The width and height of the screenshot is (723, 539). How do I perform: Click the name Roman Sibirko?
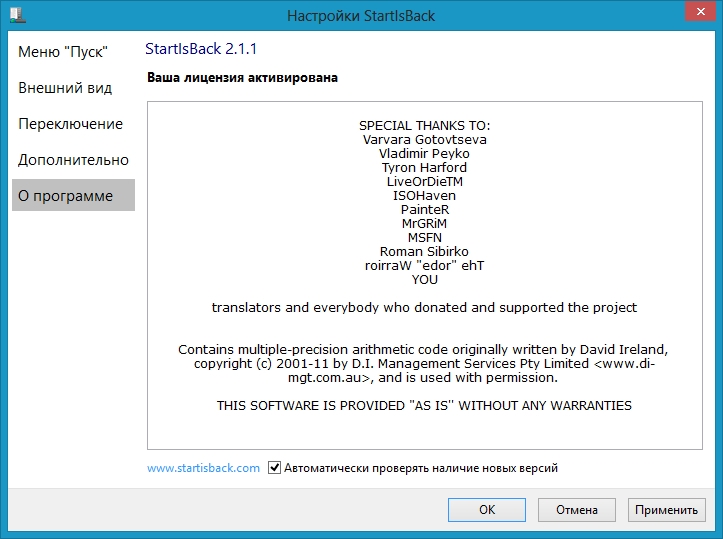[x=424, y=251]
